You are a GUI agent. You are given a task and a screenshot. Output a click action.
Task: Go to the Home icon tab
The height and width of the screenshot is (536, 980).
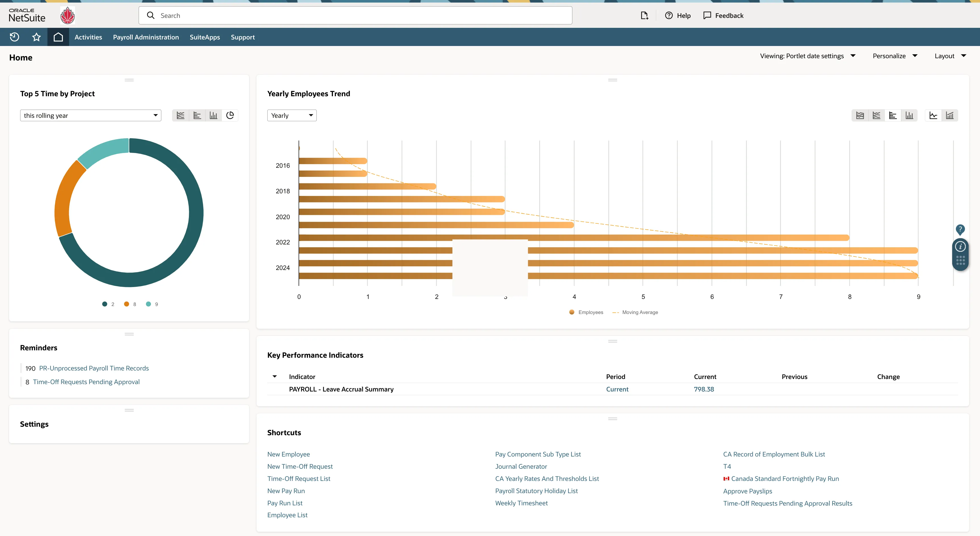tap(58, 37)
